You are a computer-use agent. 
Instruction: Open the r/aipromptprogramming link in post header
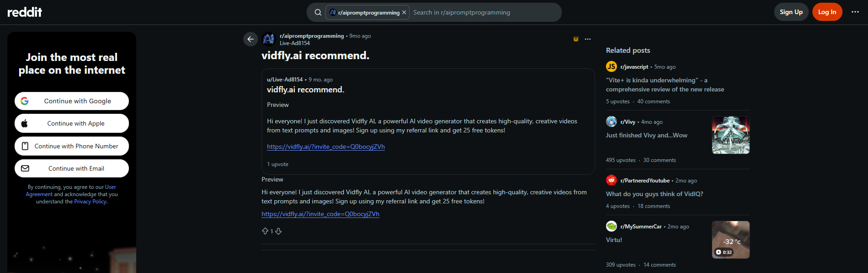click(312, 36)
